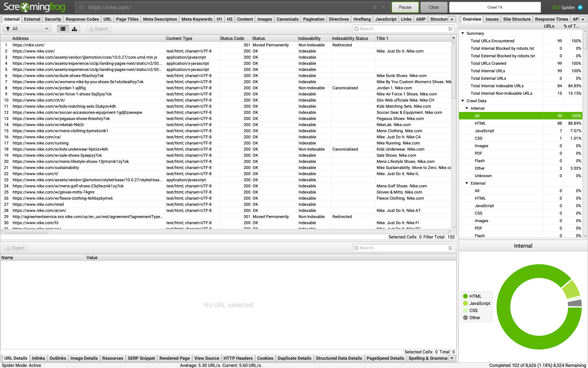
Task: Select the Inlinks tab at the bottom
Action: click(x=38, y=358)
